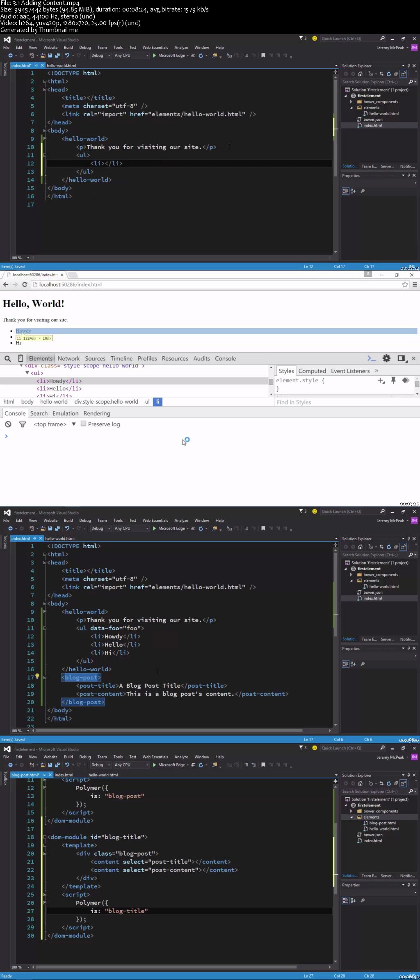Screen dimensions: 420x980
Task: Select div.style-scope.hello-world breadcrumb
Action: pyautogui.click(x=106, y=402)
